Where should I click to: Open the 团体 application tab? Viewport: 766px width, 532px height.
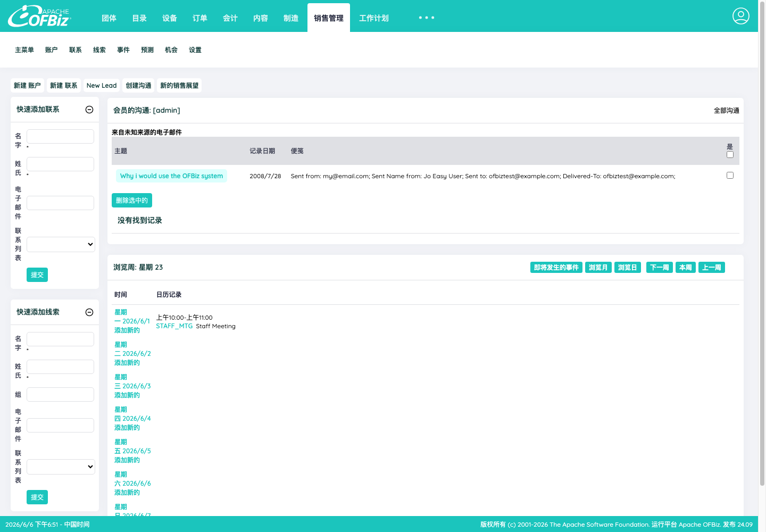[x=109, y=18]
